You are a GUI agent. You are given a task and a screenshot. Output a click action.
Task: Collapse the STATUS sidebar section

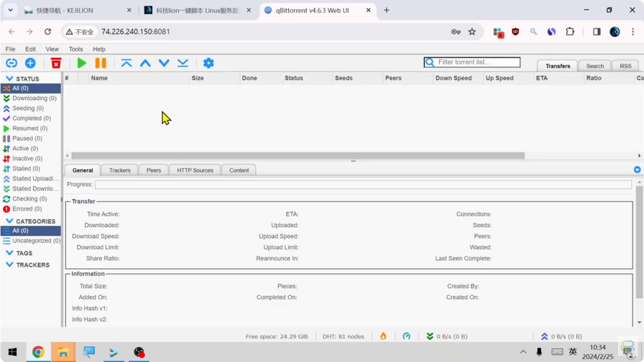pos(9,79)
